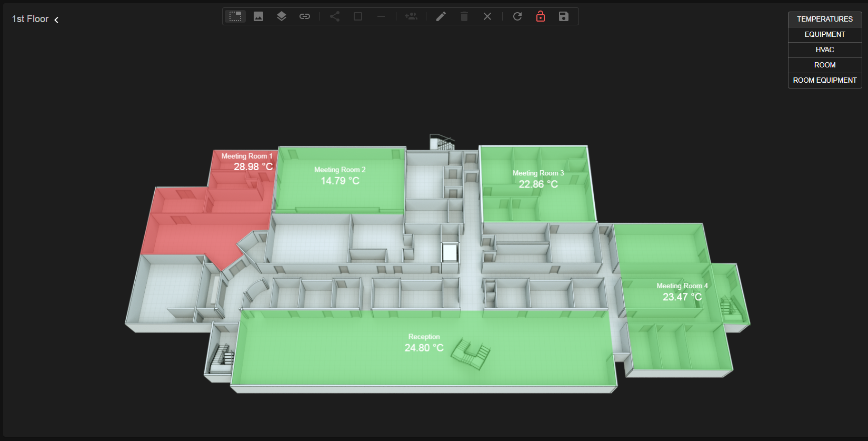
Task: Collapse the 1st Floor chevron arrow
Action: pos(56,20)
